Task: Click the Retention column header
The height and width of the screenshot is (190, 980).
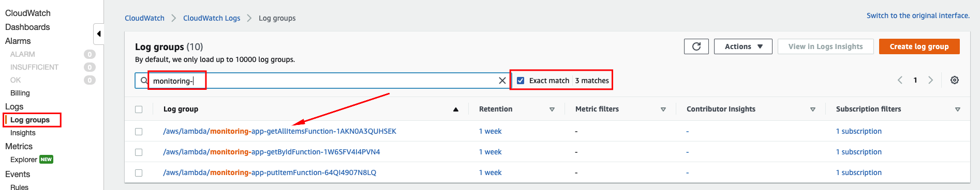Action: (x=496, y=109)
